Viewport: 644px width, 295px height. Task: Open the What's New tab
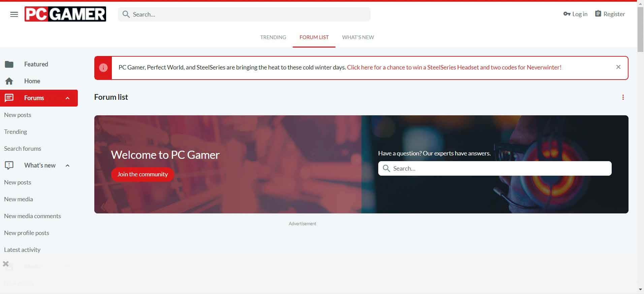[x=358, y=37]
